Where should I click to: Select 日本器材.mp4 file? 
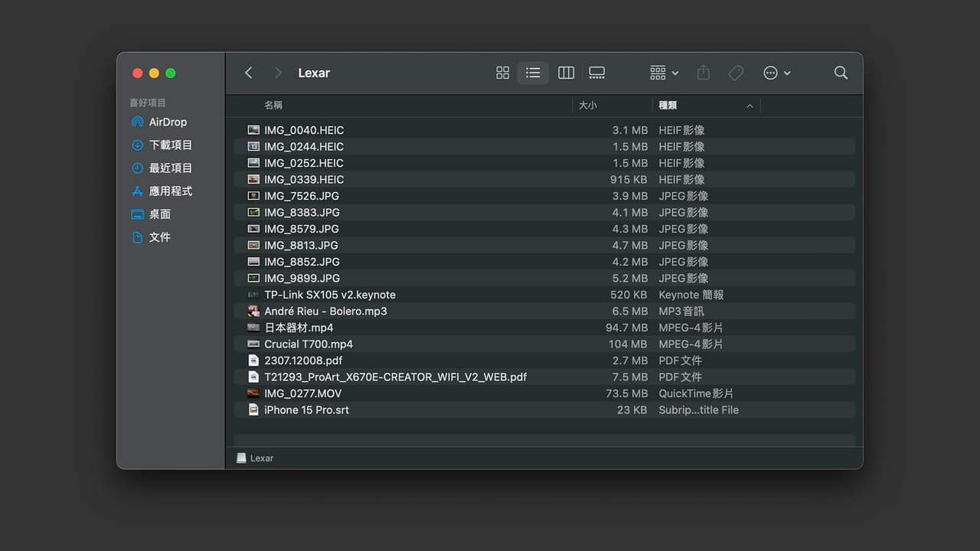[544, 328]
